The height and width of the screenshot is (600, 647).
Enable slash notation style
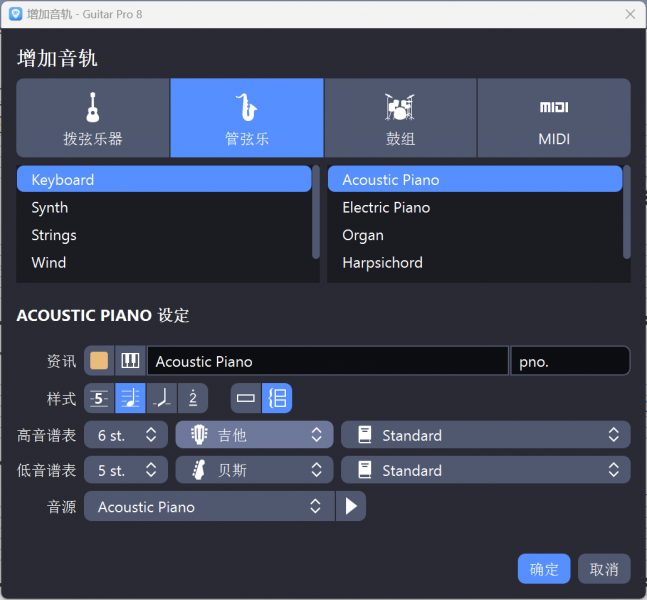(x=161, y=398)
